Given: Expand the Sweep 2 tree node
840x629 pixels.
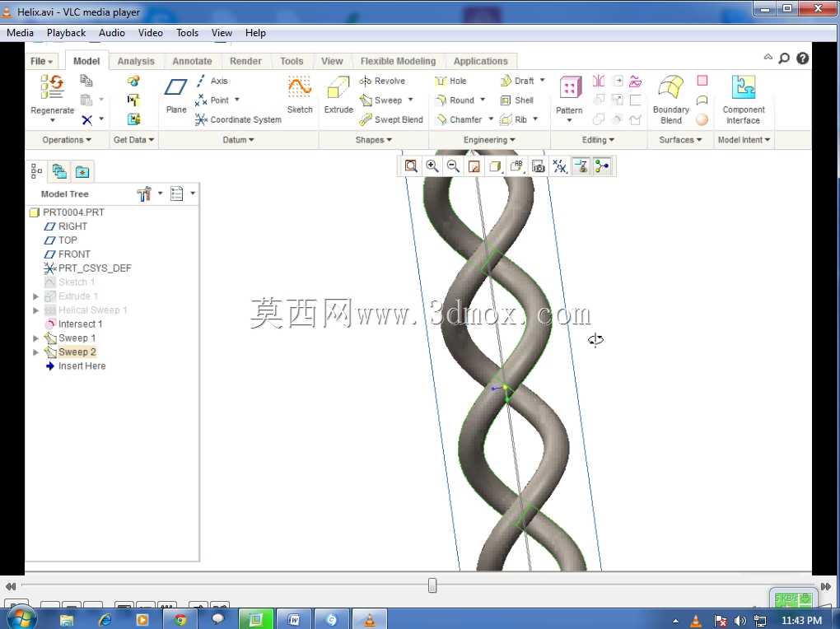Looking at the screenshot, I should click(36, 352).
